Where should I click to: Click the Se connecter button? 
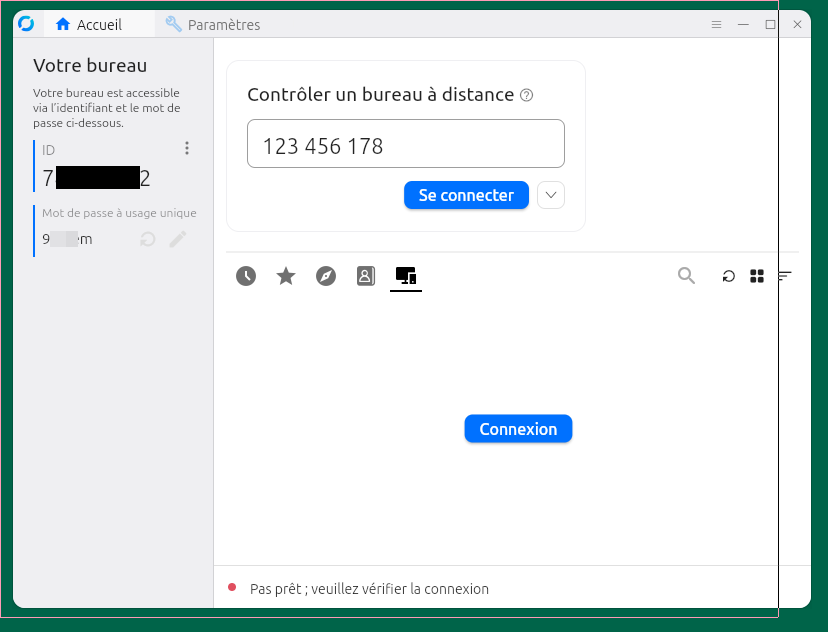(466, 195)
